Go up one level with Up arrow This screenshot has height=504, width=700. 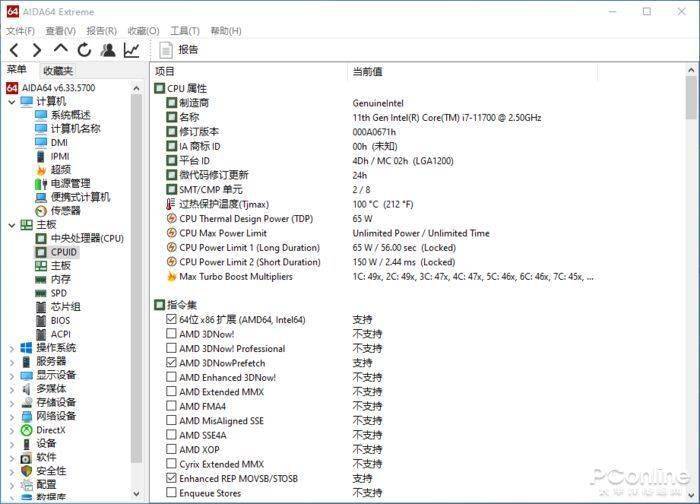coord(61,50)
